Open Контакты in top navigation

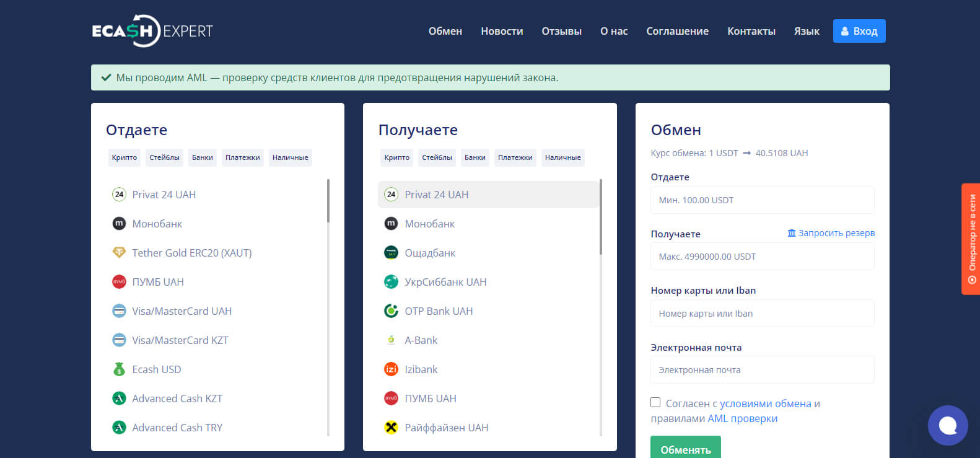tap(751, 31)
